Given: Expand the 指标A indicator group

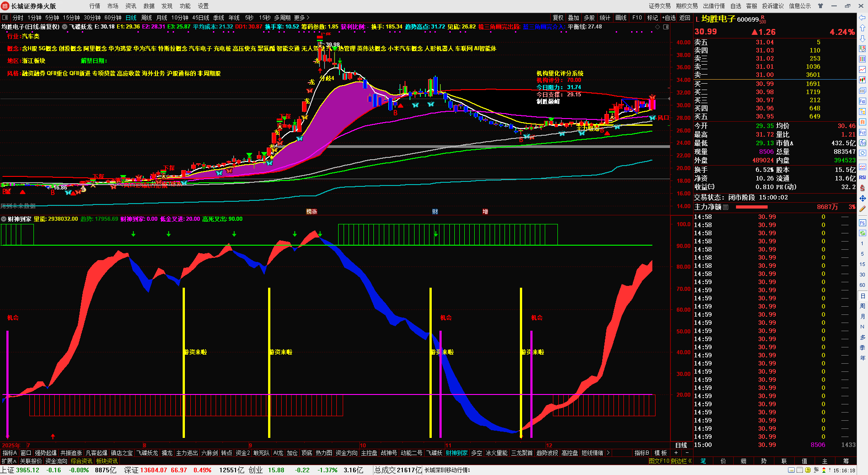Looking at the screenshot, I should tap(9, 453).
